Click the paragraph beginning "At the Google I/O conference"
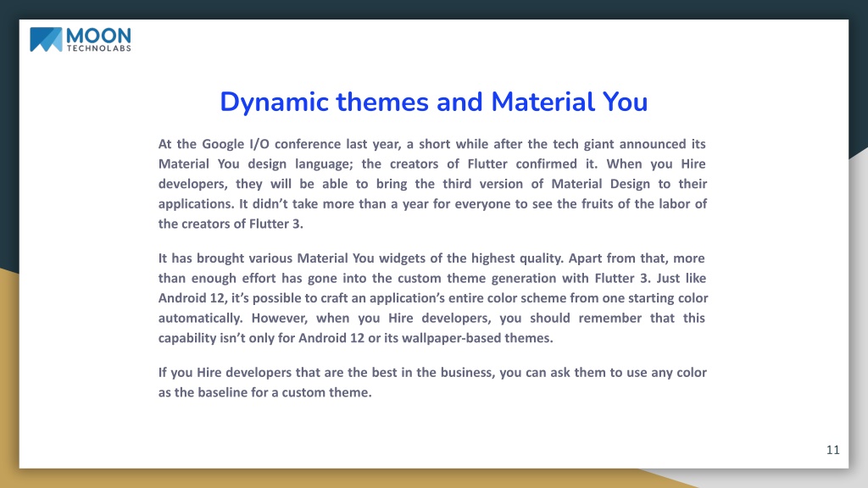Screen dimensions: 868x488 pos(432,184)
